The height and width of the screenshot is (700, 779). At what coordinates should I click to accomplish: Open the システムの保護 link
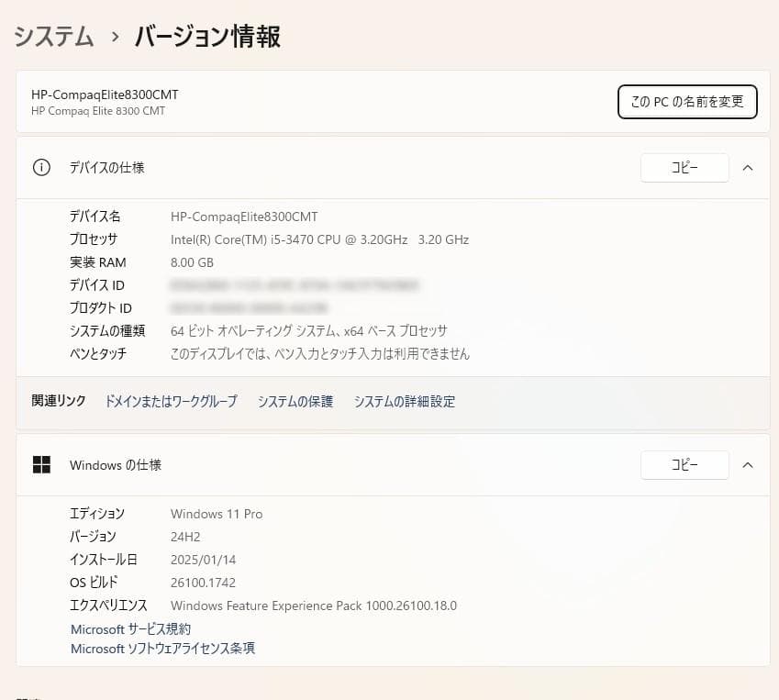[x=295, y=401]
